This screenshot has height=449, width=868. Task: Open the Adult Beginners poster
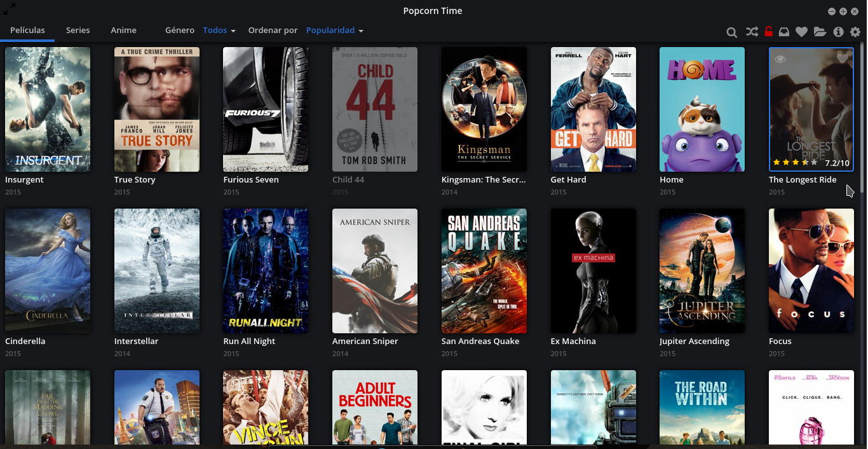(x=375, y=407)
